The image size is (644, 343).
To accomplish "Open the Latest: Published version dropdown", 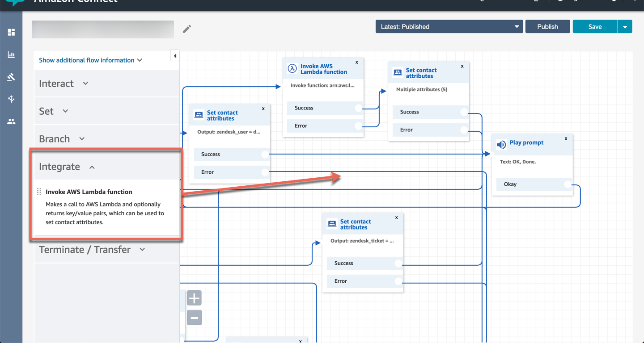I will point(449,27).
